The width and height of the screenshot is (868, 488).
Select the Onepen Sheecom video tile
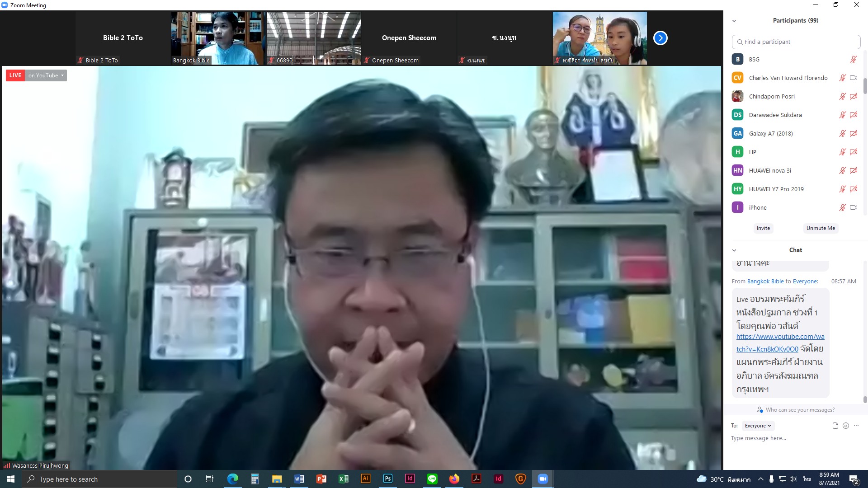tap(409, 38)
